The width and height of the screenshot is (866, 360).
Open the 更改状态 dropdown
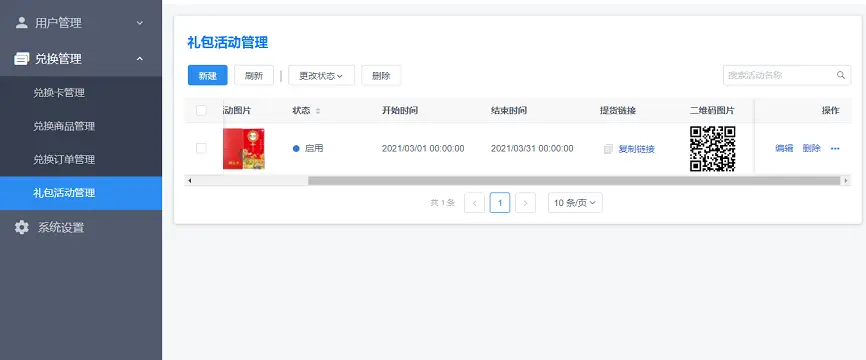[x=321, y=76]
